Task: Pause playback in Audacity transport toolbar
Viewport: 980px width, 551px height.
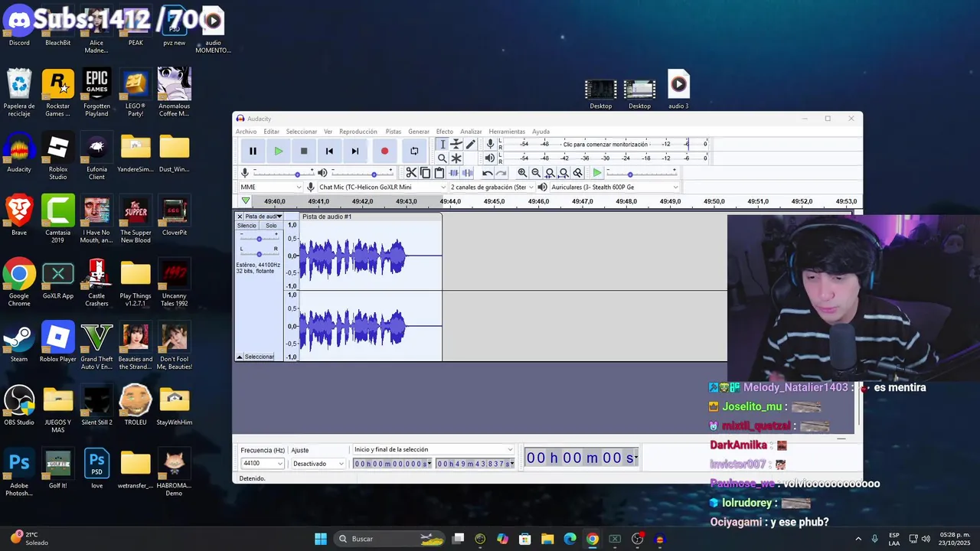Action: (x=253, y=151)
